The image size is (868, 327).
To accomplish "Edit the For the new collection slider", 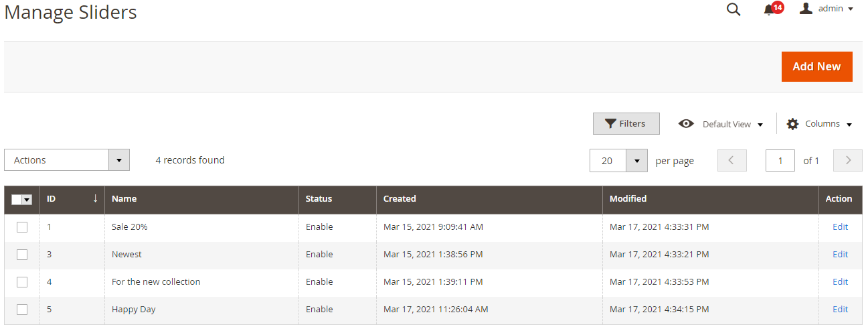I will [840, 282].
